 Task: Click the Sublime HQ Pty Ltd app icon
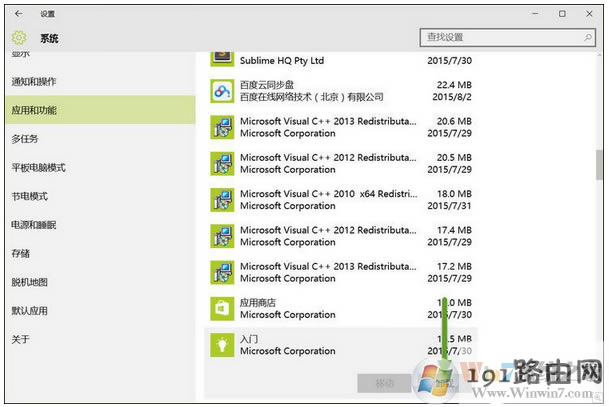(x=222, y=59)
